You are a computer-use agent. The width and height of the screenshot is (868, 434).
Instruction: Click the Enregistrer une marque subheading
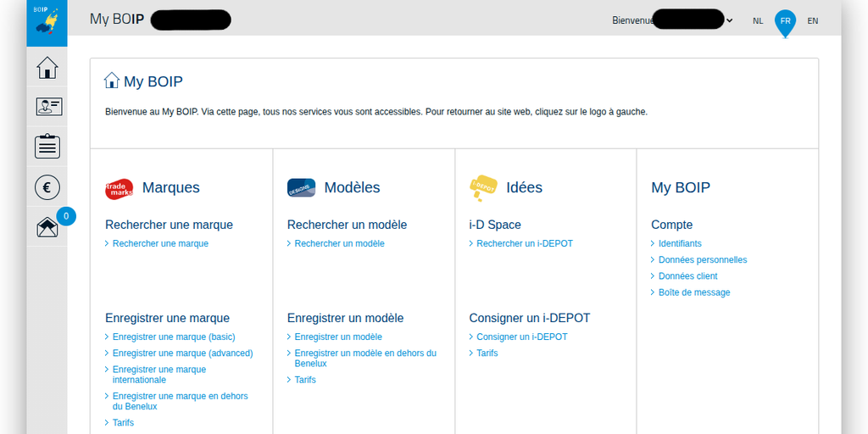167,319
